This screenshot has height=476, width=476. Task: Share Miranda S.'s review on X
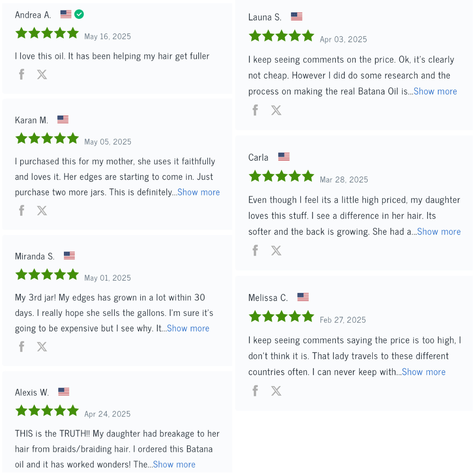(x=42, y=347)
